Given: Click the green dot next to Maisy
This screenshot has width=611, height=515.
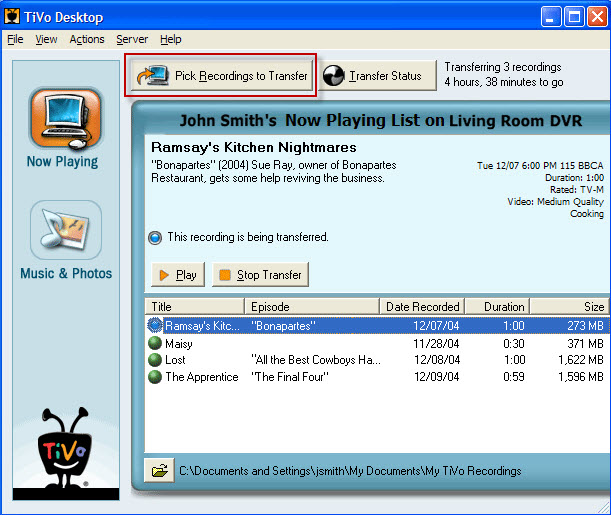Looking at the screenshot, I should click(x=155, y=343).
